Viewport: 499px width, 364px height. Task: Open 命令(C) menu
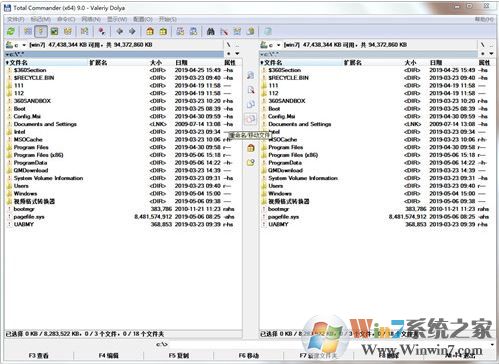(66, 19)
